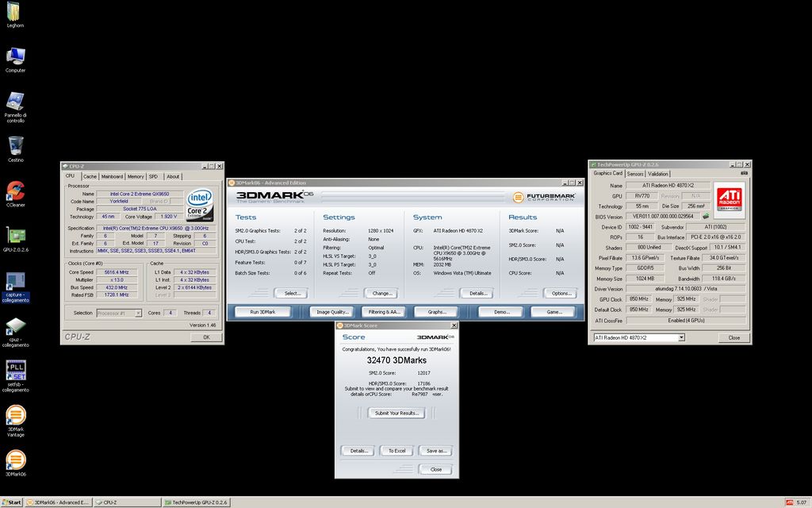Click the 32470 3DMarks score text
The height and width of the screenshot is (508, 812).
point(396,360)
